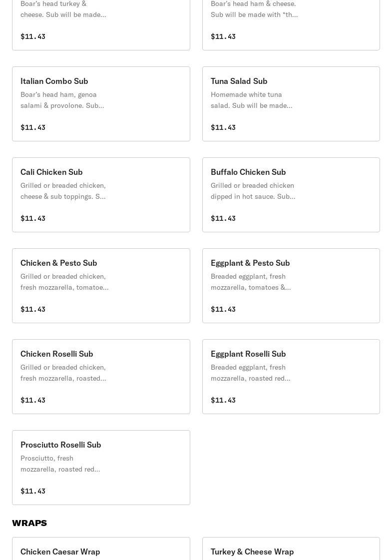Click the Chicken & Pesto Sub price
The width and height of the screenshot is (392, 560).
33,309
